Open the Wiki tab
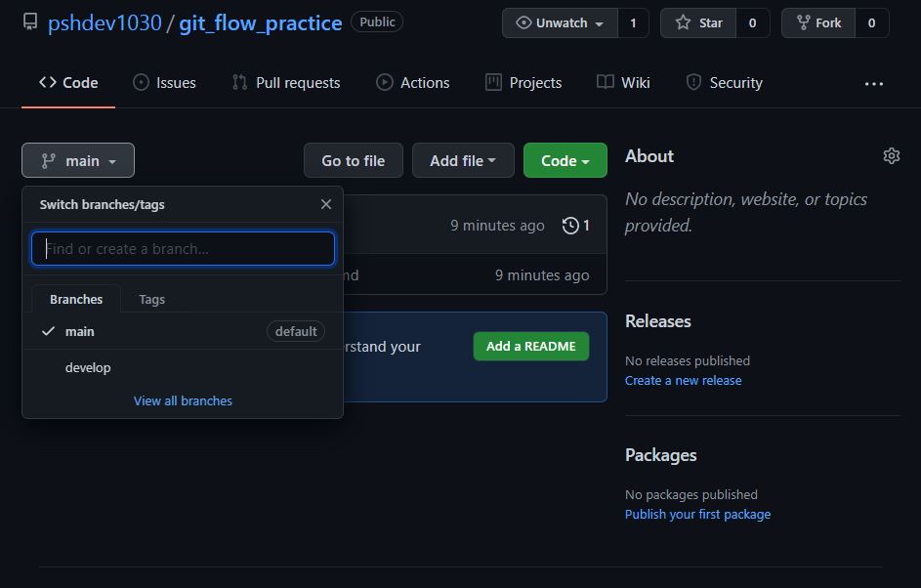Image resolution: width=921 pixels, height=588 pixels. click(623, 83)
